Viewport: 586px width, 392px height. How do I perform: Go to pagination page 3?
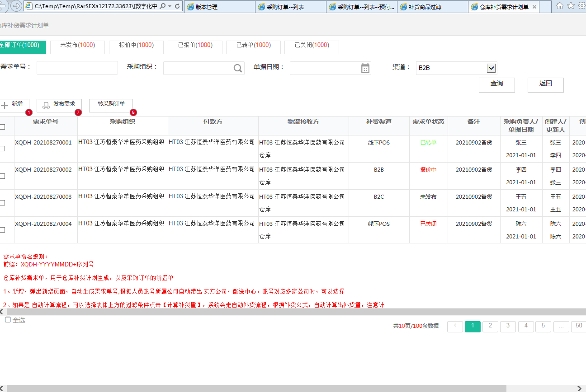508,327
